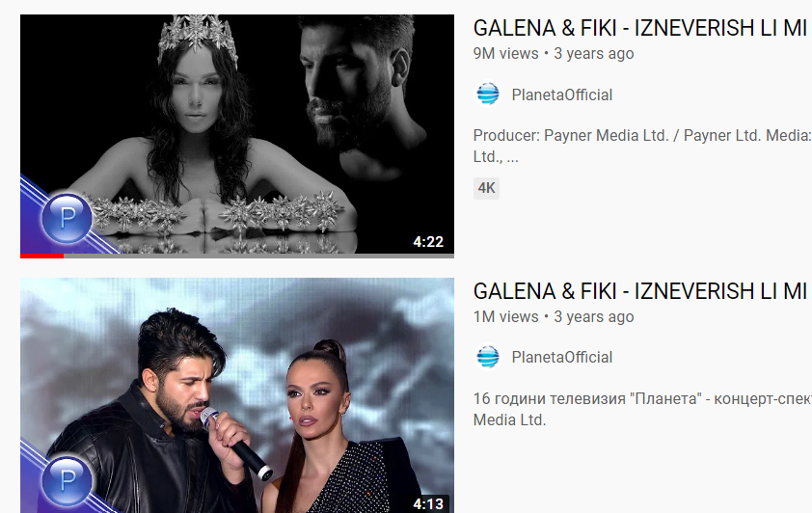
Task: Open PlanetaOfficial channel name under first video
Action: pos(562,94)
